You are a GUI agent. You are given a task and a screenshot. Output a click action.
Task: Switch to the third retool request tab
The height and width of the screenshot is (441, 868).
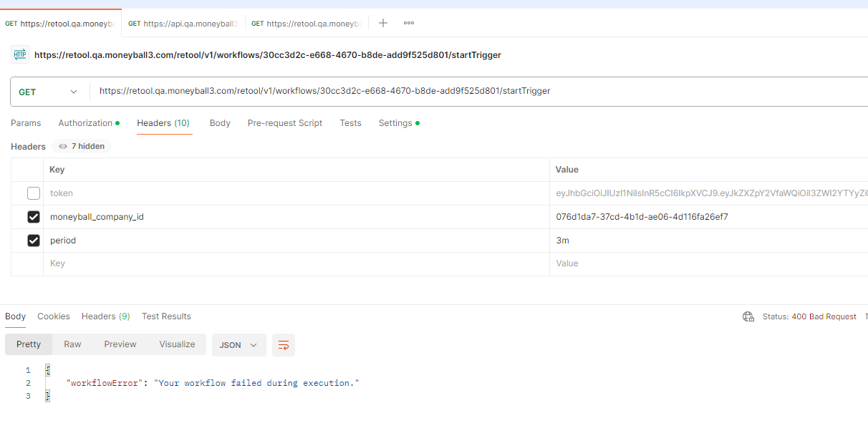pos(307,24)
